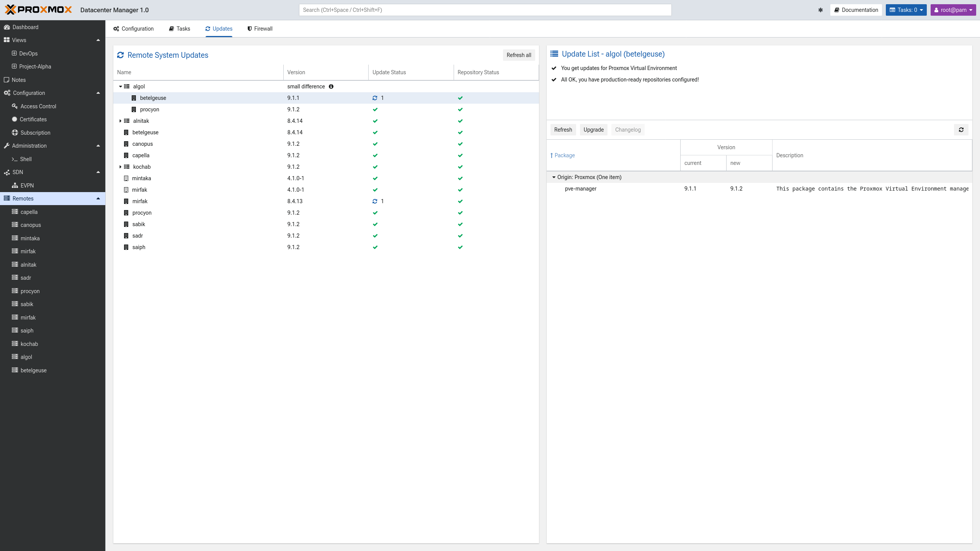Click the Refresh all button
This screenshot has height=551, width=980.
click(x=518, y=55)
